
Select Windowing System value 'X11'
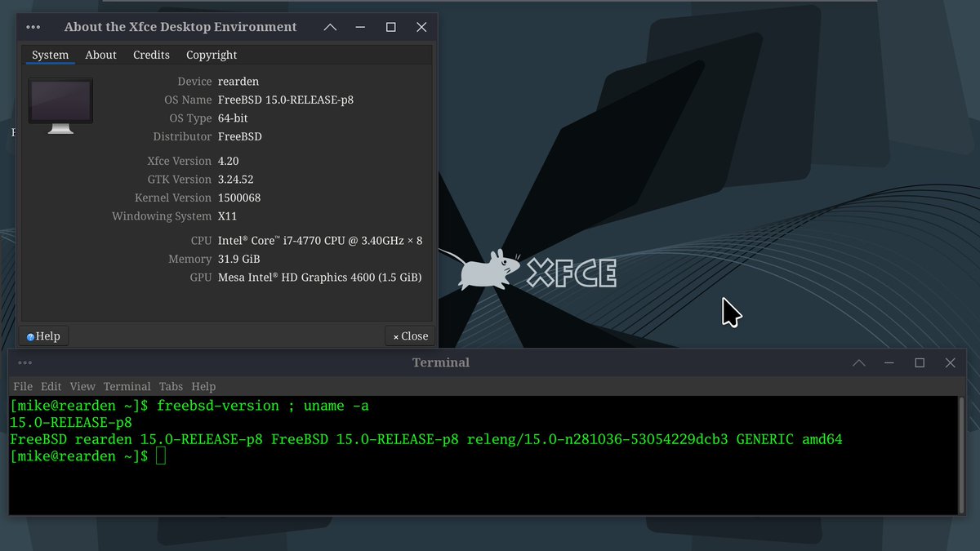coord(227,216)
